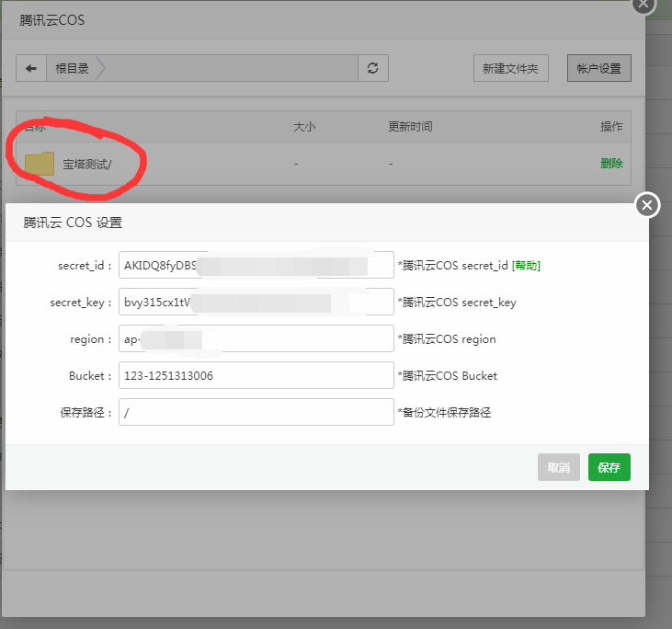Delete the 宝塔测试 folder via 删除
672x629 pixels.
[x=611, y=164]
